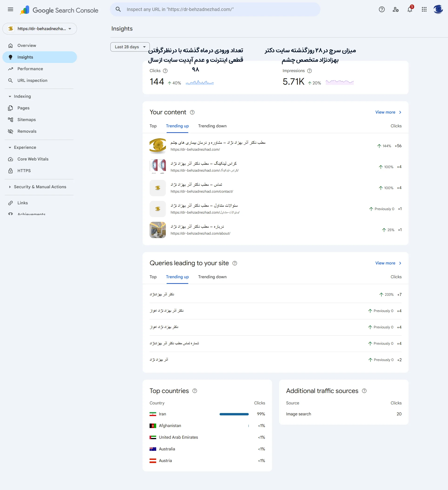Select Trending up tab in Queries section
The image size is (448, 490).
click(x=177, y=277)
